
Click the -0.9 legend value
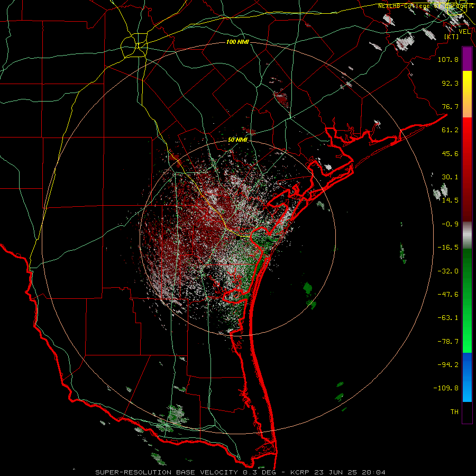[450, 224]
